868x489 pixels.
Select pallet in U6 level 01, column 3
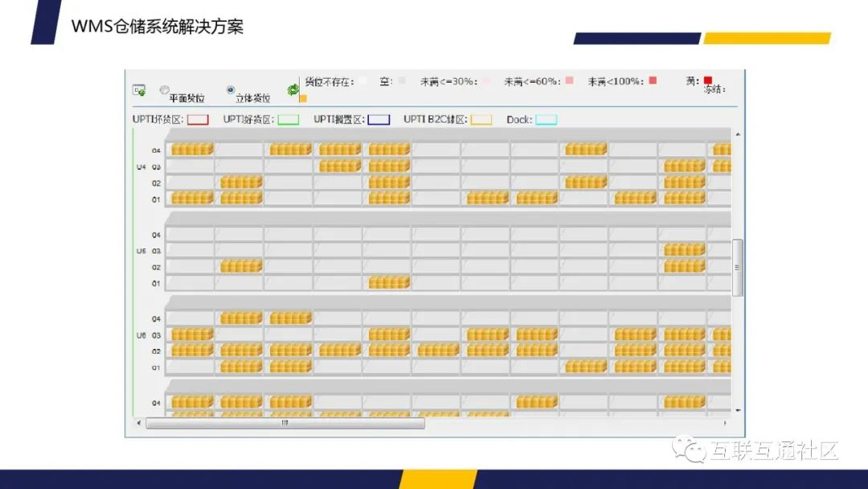coord(291,366)
